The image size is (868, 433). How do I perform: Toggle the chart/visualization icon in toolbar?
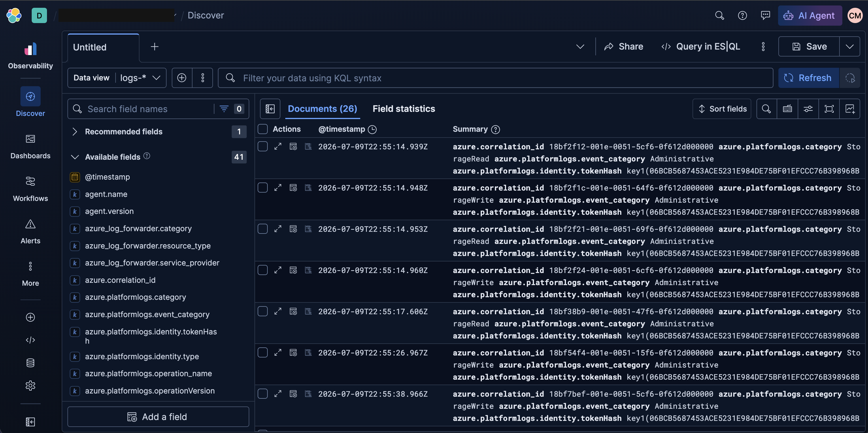point(850,109)
